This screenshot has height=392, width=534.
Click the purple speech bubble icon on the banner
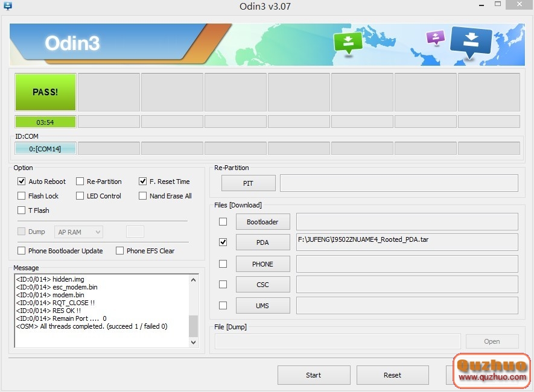pos(434,37)
